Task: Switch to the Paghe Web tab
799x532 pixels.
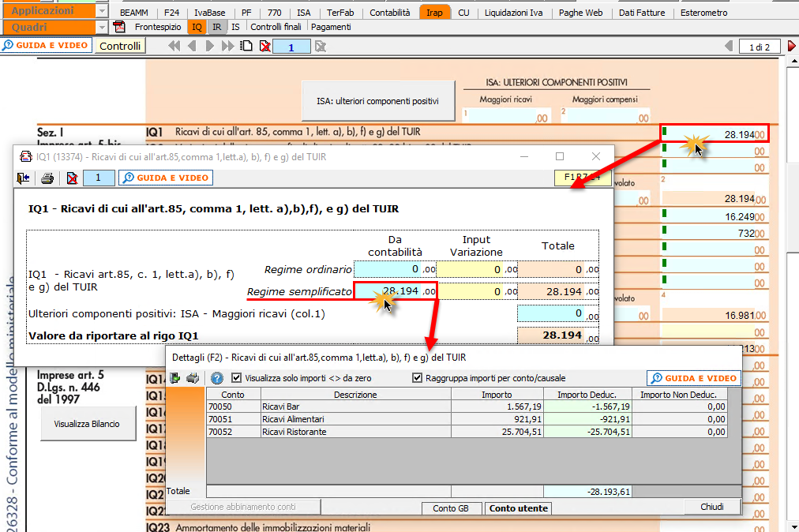Action: (x=580, y=12)
